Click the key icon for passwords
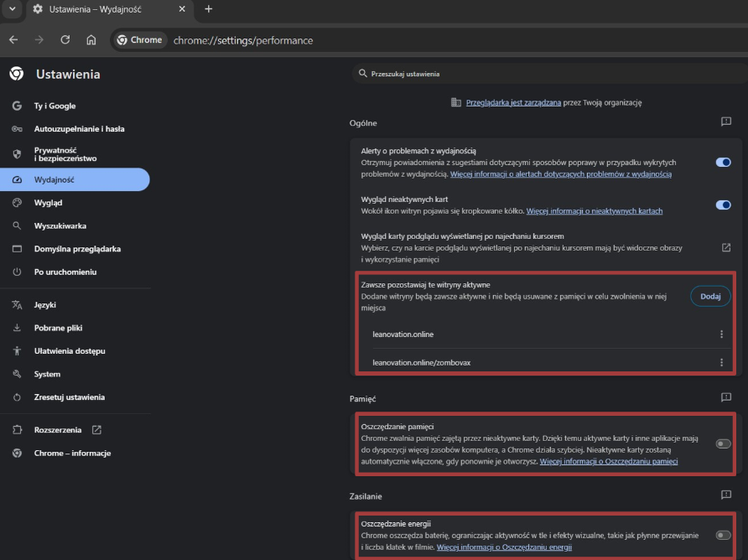Screen dimensions: 748x560 coord(17,129)
